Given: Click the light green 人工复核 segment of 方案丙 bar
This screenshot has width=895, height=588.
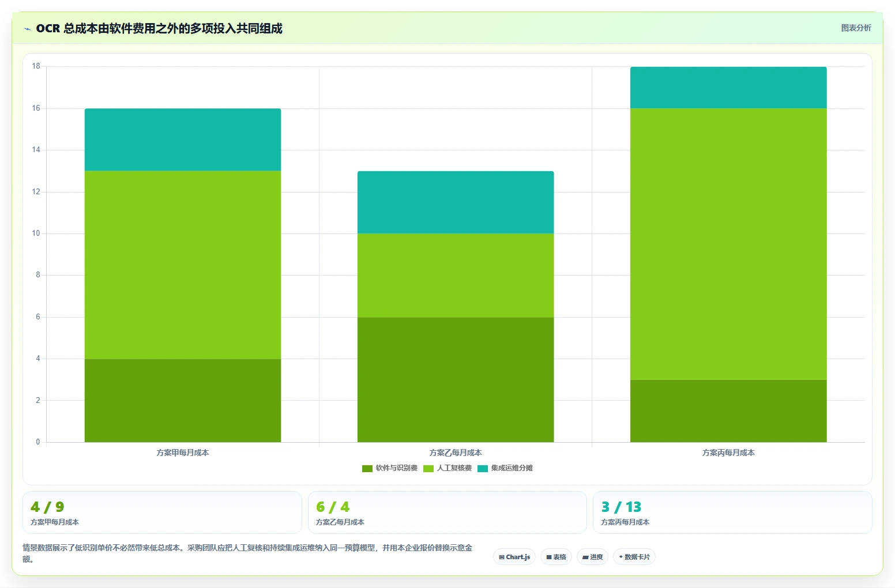Looking at the screenshot, I should [728, 244].
